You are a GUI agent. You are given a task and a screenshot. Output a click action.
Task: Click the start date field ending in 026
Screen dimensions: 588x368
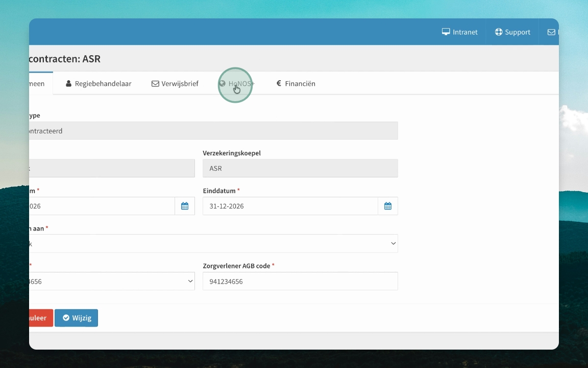(x=102, y=206)
